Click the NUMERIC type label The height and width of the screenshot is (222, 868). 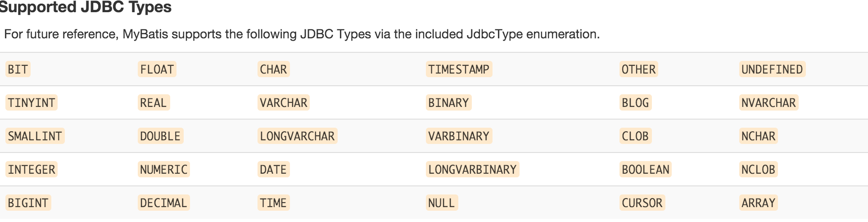pos(163,170)
